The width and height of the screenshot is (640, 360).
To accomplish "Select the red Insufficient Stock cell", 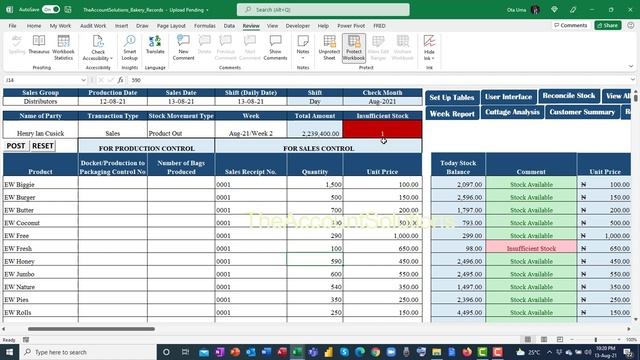I will click(x=382, y=129).
